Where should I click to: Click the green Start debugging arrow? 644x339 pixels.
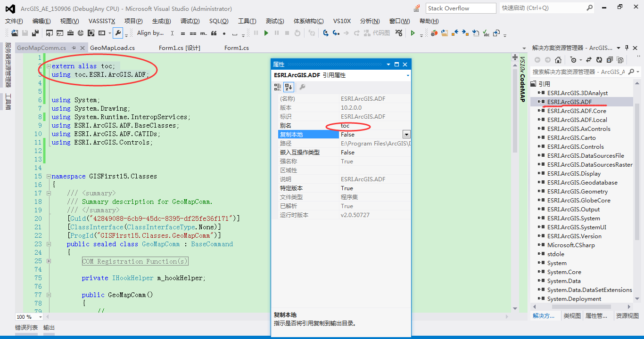click(x=266, y=33)
